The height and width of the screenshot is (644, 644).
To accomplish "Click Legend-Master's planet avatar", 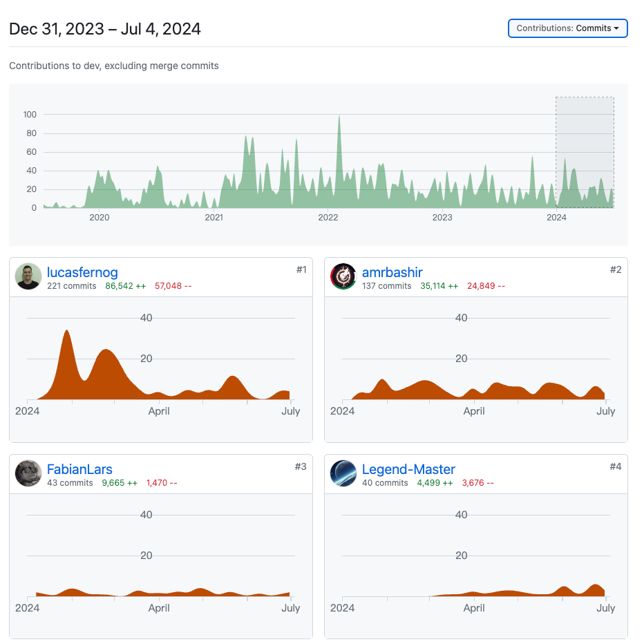I will [343, 473].
